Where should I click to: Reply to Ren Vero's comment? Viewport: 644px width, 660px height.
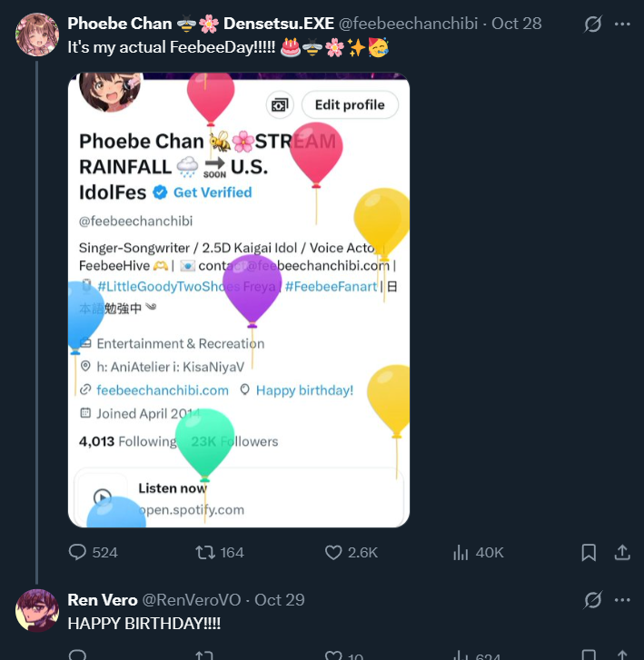[x=78, y=655]
